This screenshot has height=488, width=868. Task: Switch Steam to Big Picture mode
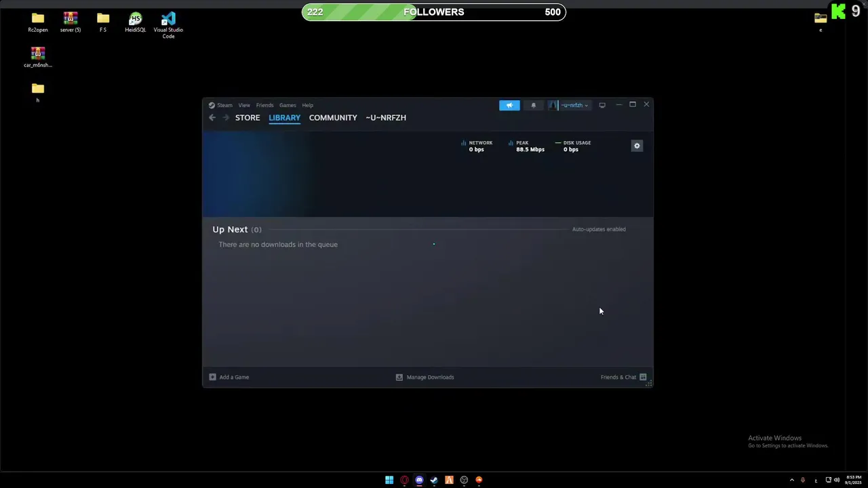602,105
